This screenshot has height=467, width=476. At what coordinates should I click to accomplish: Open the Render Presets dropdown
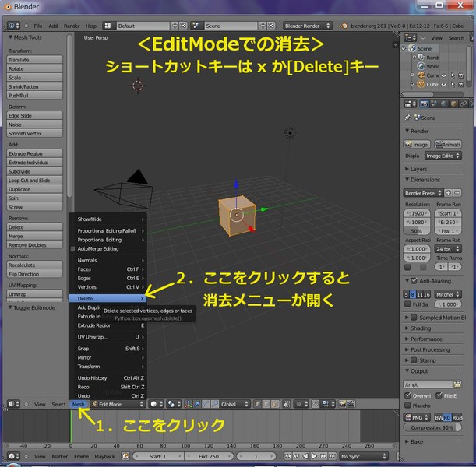coord(423,193)
